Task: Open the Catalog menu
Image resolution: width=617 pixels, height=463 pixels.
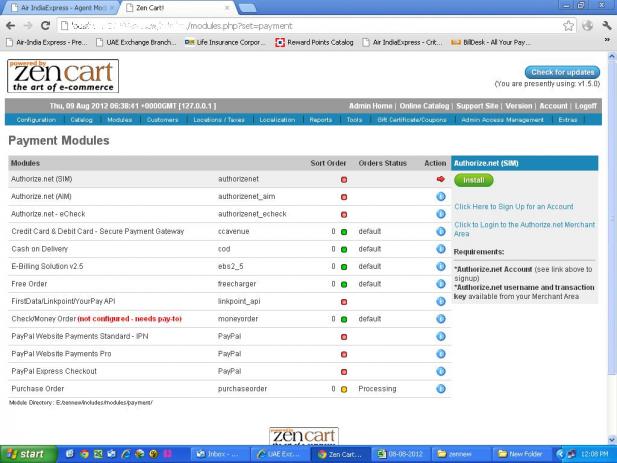Action: 81,120
